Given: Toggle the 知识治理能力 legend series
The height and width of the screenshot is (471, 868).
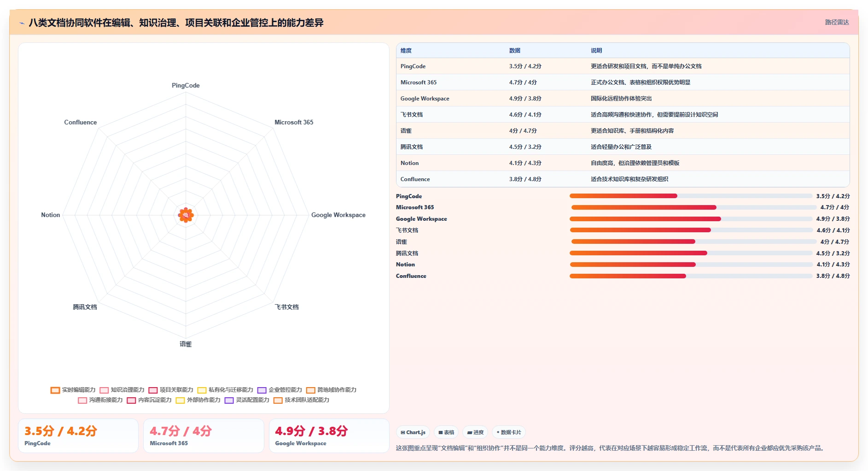Looking at the screenshot, I should (x=122, y=390).
